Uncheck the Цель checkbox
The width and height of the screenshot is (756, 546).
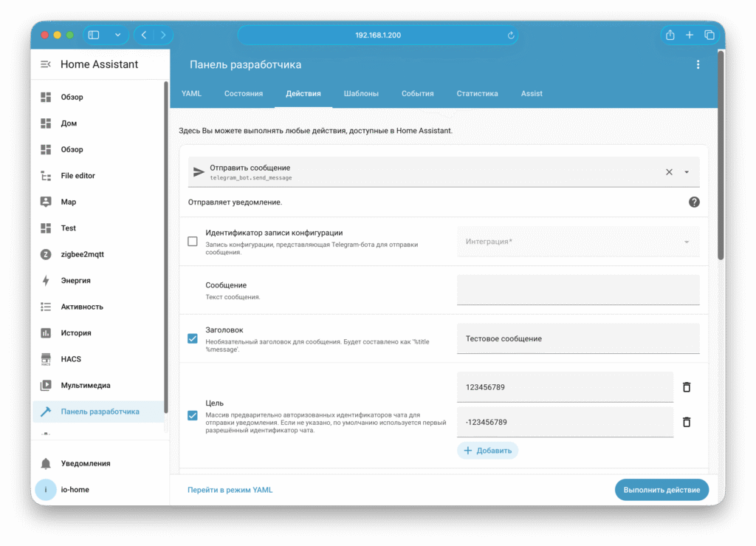[193, 415]
